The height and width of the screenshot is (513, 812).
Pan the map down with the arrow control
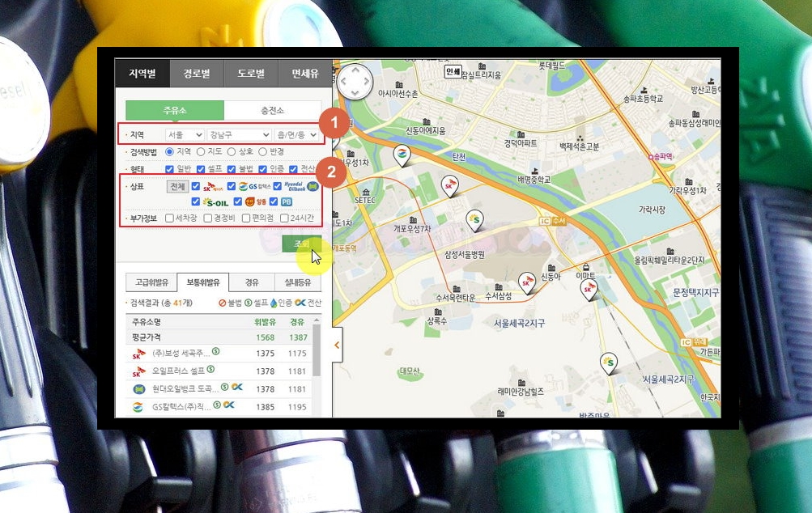click(x=355, y=93)
